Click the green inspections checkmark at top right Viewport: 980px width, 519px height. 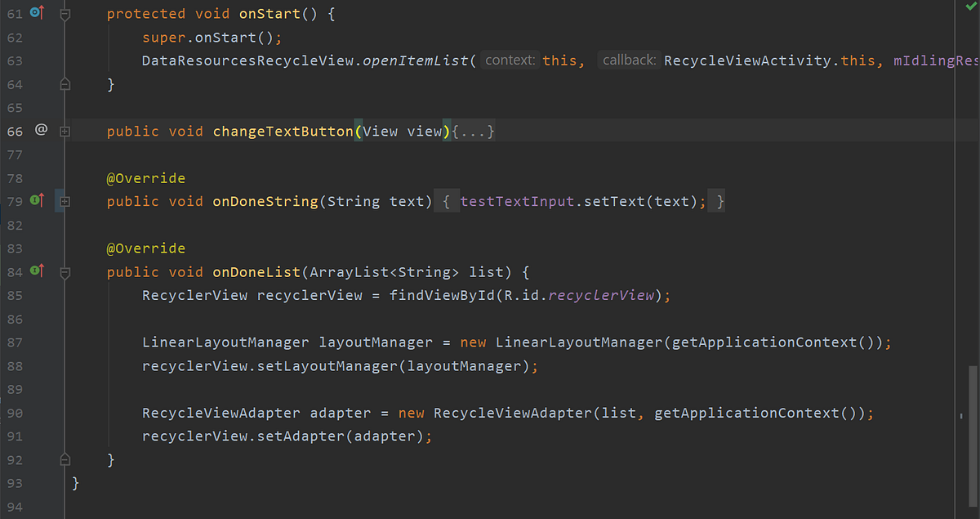[971, 8]
